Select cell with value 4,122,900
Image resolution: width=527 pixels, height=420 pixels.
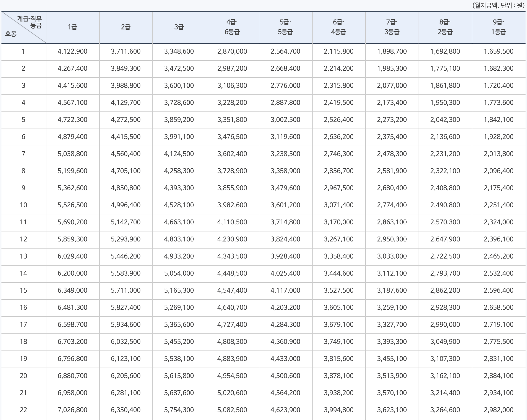coord(72,51)
